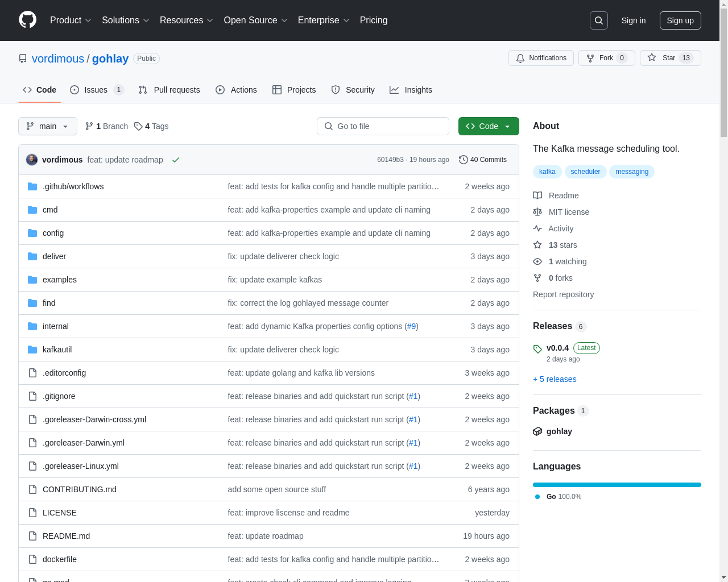Open the #9 pull request link
The image size is (728, 582).
(411, 326)
